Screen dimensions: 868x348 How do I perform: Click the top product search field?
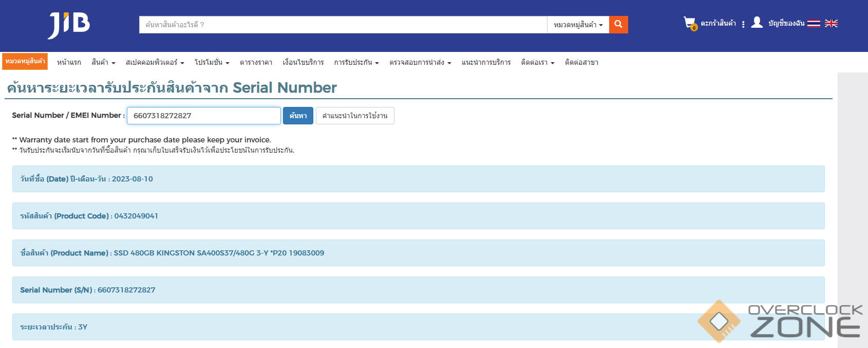[x=343, y=25]
